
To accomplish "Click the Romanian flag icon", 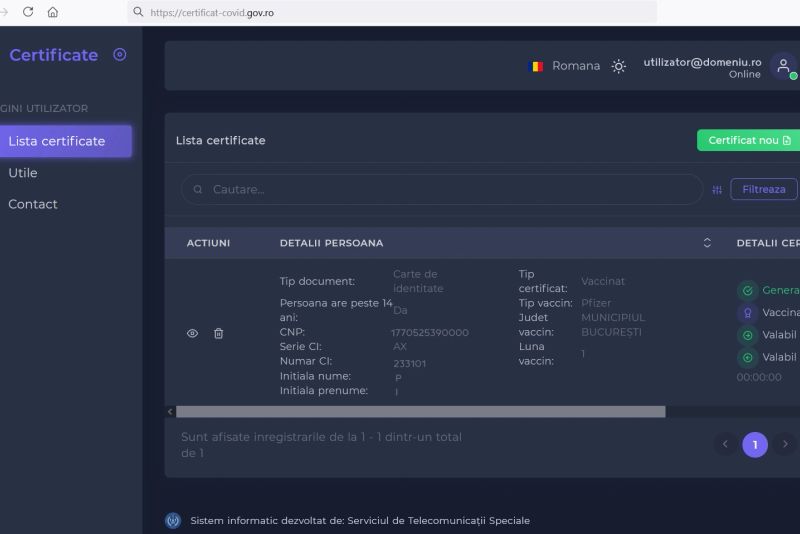I will point(536,66).
